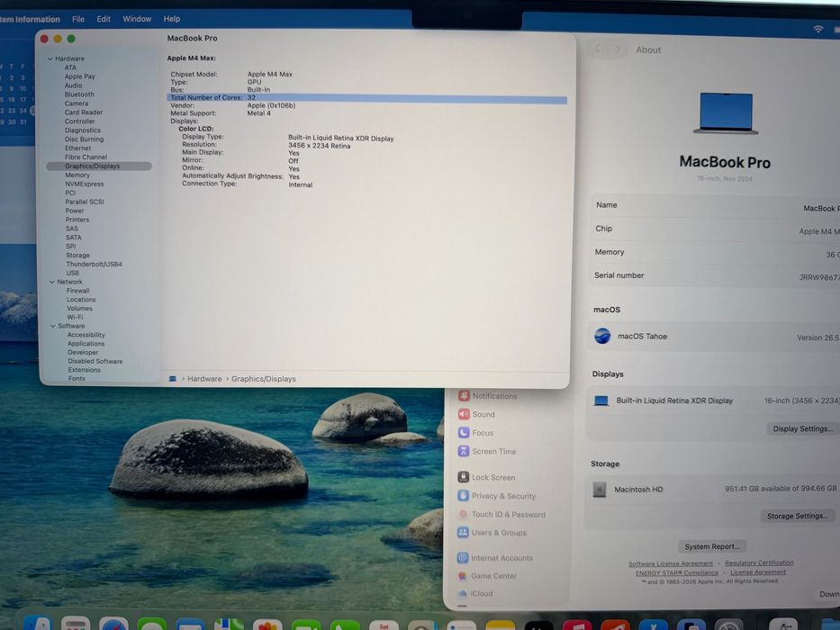840x630 pixels.
Task: Open Screen Time hourglass icon
Action: pos(464,451)
